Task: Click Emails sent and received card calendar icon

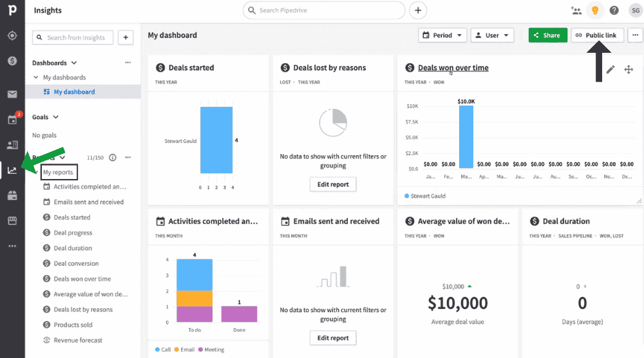Action: [285, 221]
